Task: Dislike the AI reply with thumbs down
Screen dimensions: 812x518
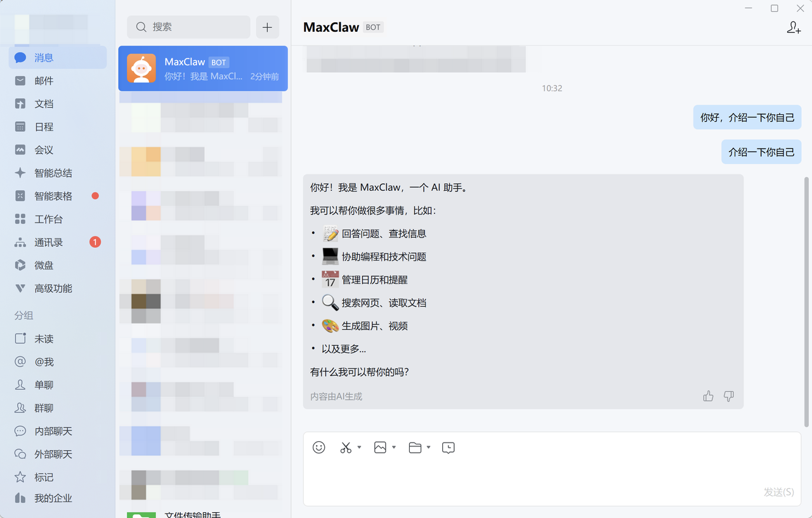Action: pos(729,396)
